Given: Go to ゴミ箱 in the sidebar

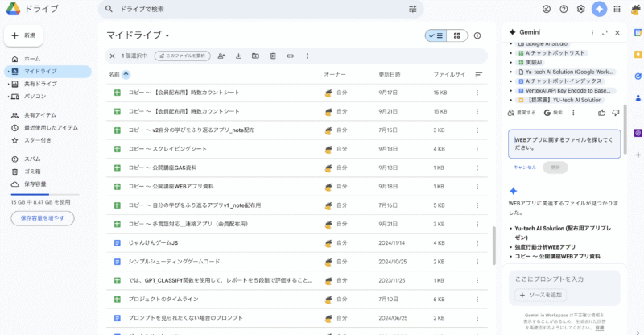Looking at the screenshot, I should point(32,171).
